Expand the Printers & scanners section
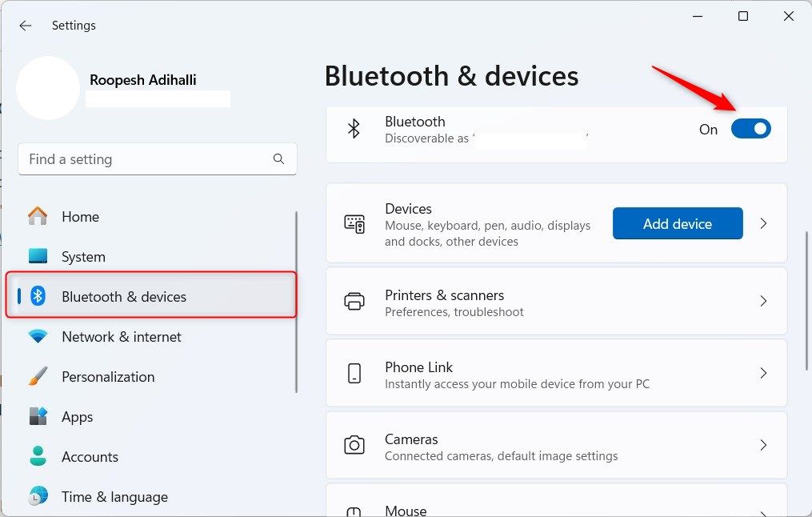 click(x=762, y=301)
